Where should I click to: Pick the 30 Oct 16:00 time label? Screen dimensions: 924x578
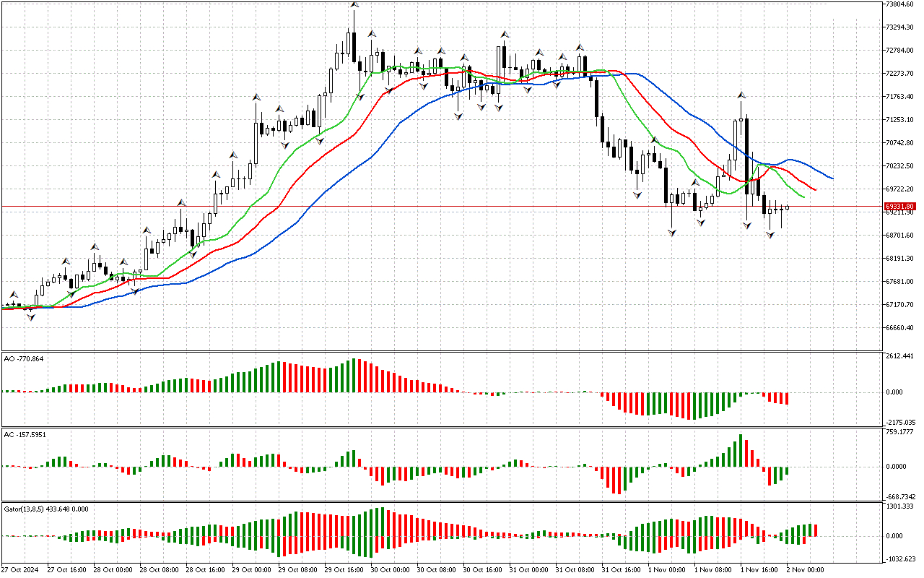click(484, 570)
